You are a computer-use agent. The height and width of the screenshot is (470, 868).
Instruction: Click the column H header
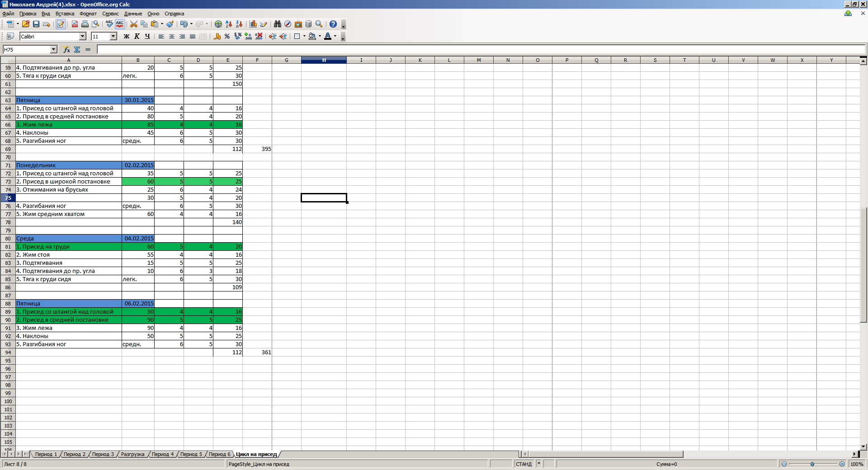(324, 60)
